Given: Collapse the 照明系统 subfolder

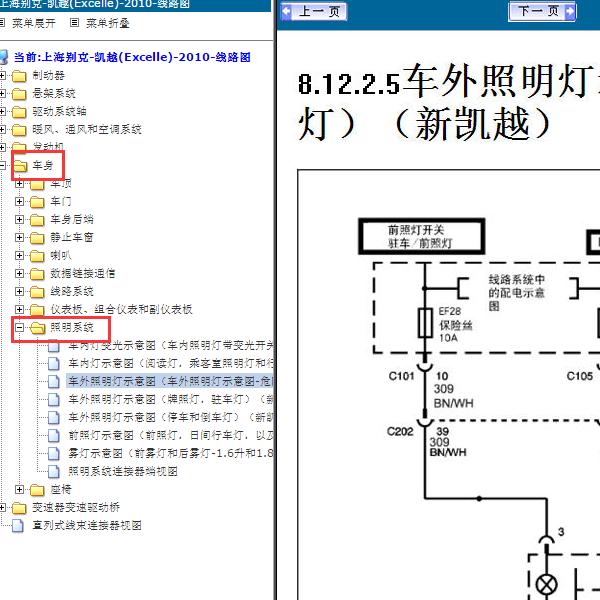Looking at the screenshot, I should pos(20,327).
